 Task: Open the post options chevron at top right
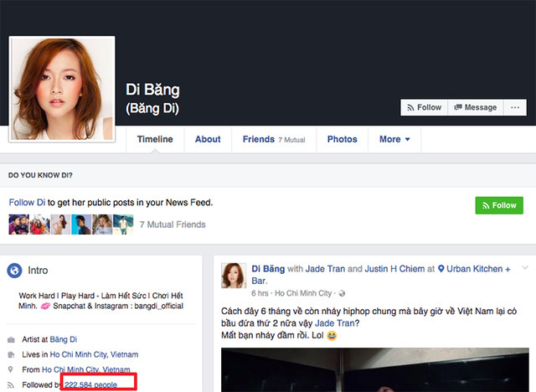pos(524,268)
